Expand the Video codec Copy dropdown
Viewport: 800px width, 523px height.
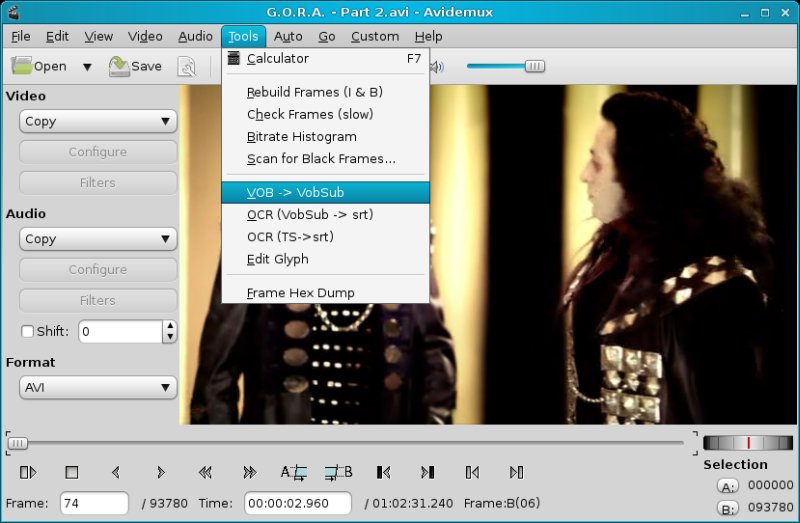click(98, 121)
